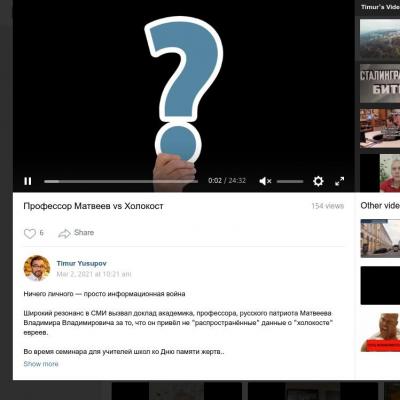Unmute the video with speaker icon
400x400 pixels.
(265, 181)
